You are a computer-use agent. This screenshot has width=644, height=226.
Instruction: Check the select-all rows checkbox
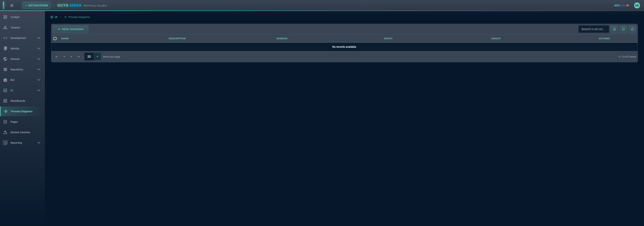click(x=55, y=39)
